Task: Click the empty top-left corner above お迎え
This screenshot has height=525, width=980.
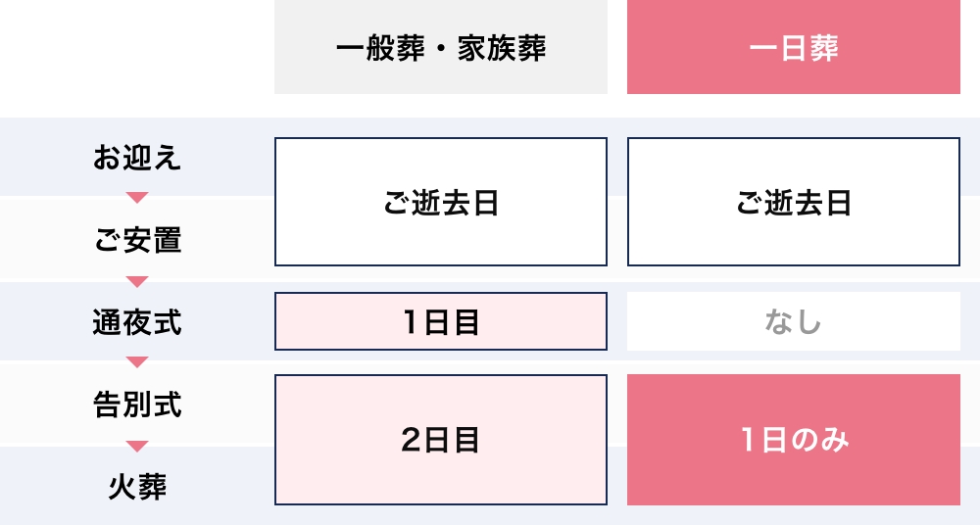Action: tap(137, 48)
